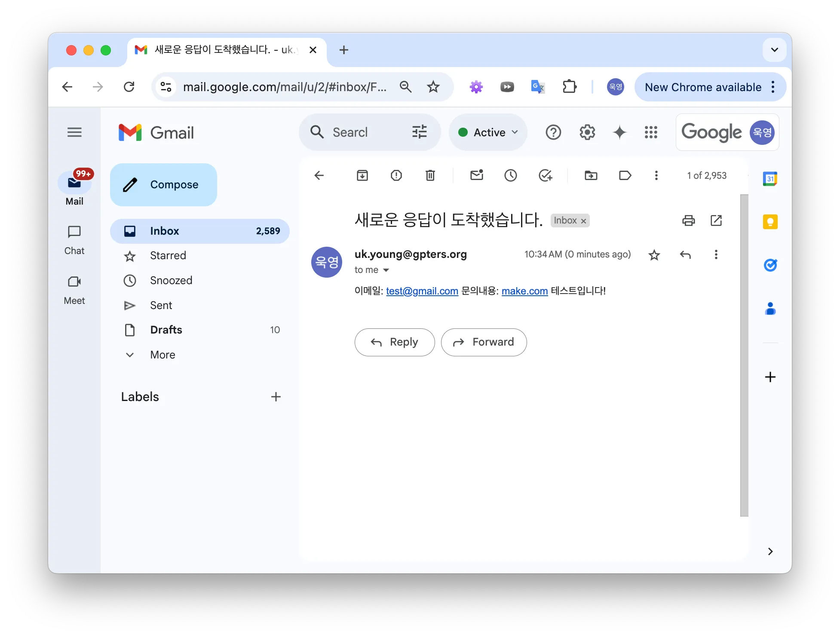The width and height of the screenshot is (840, 637).
Task: Report this email as spam
Action: tap(396, 175)
